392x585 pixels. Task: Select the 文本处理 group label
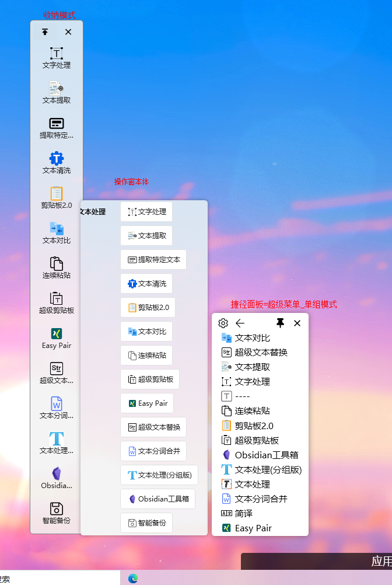coord(93,211)
